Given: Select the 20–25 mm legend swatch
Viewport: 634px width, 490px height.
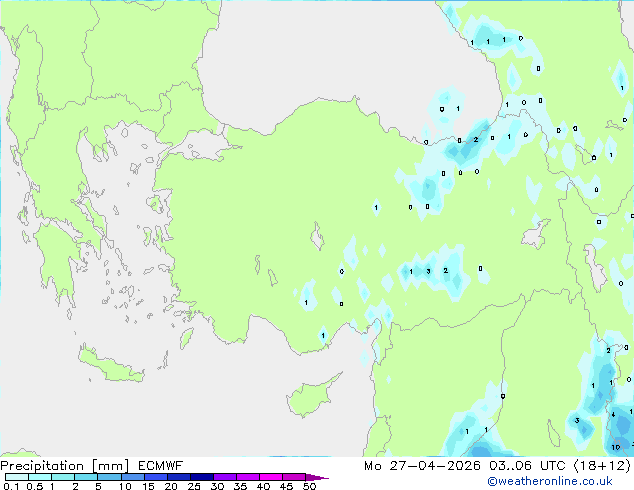Looking at the screenshot, I should click(178, 477).
